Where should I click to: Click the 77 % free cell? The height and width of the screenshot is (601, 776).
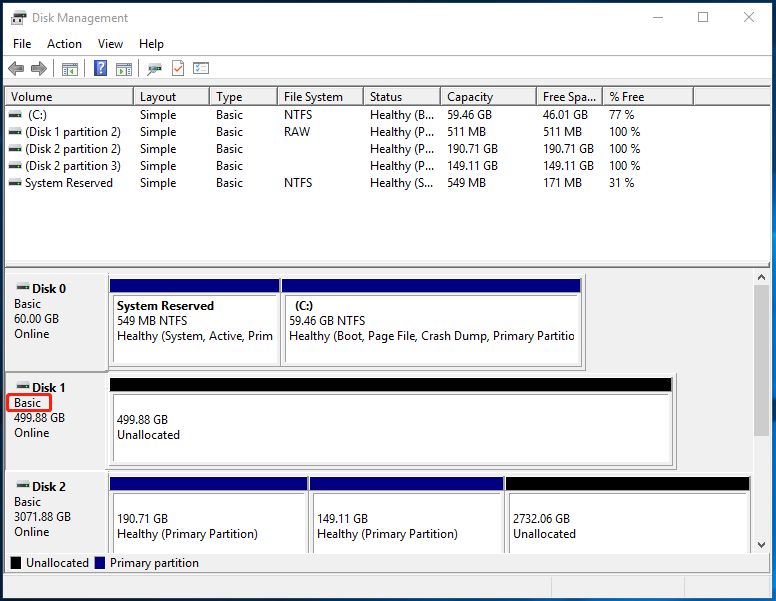tap(622, 115)
